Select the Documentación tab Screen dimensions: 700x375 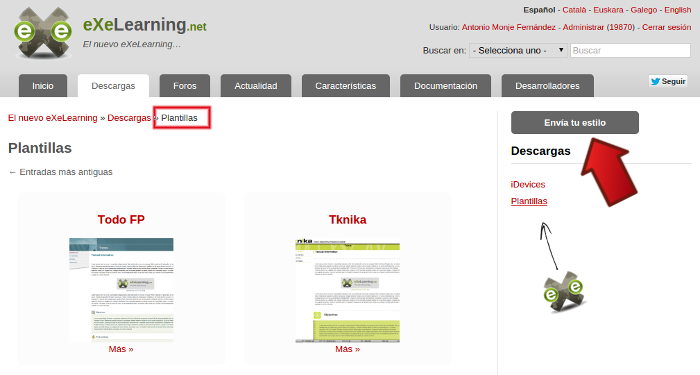point(446,86)
